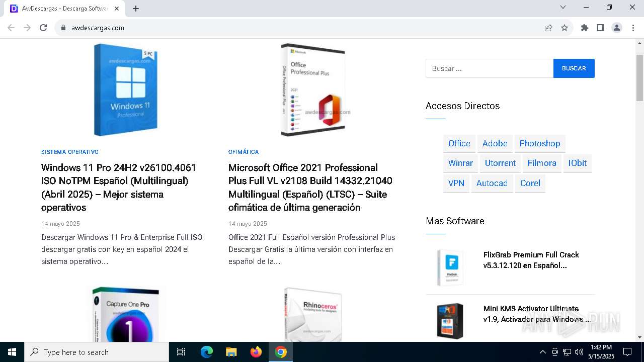Open the taskbar clock showing 1:42 PM
Screen dimensions: 644x362
pyautogui.click(x=601, y=352)
